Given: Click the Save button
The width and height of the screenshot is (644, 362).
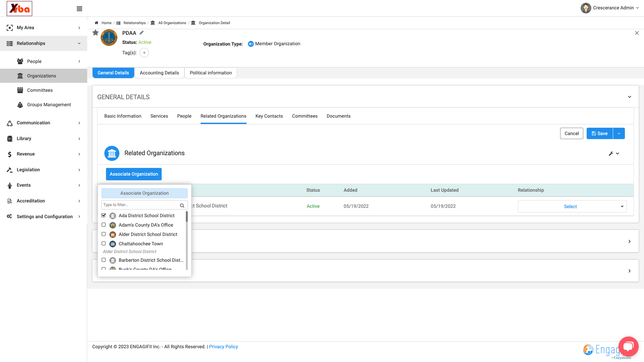Looking at the screenshot, I should pyautogui.click(x=600, y=133).
